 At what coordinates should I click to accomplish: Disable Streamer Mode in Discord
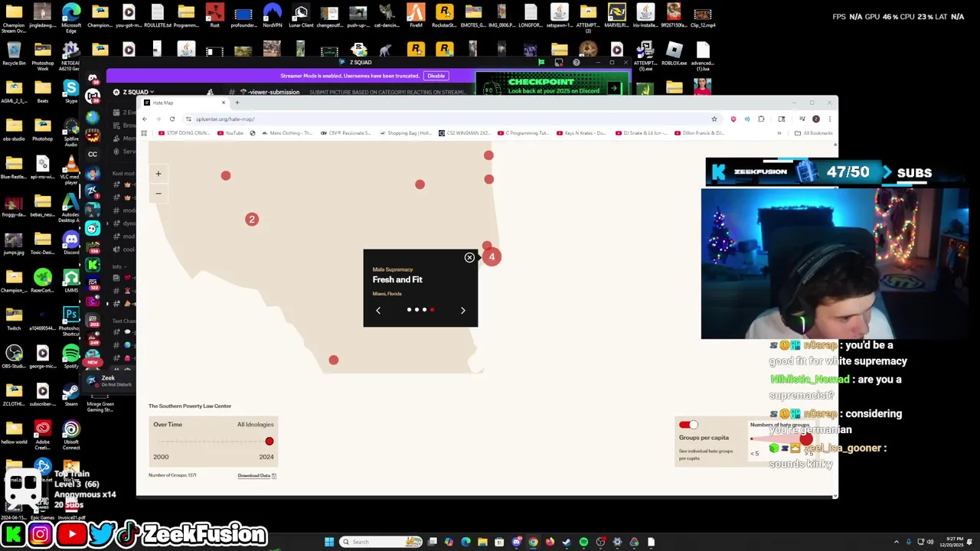pos(436,76)
